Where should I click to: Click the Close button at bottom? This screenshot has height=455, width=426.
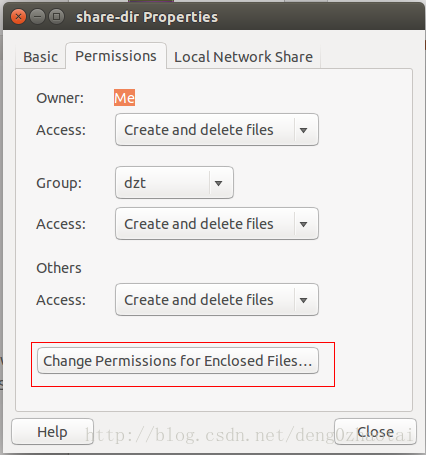click(375, 432)
